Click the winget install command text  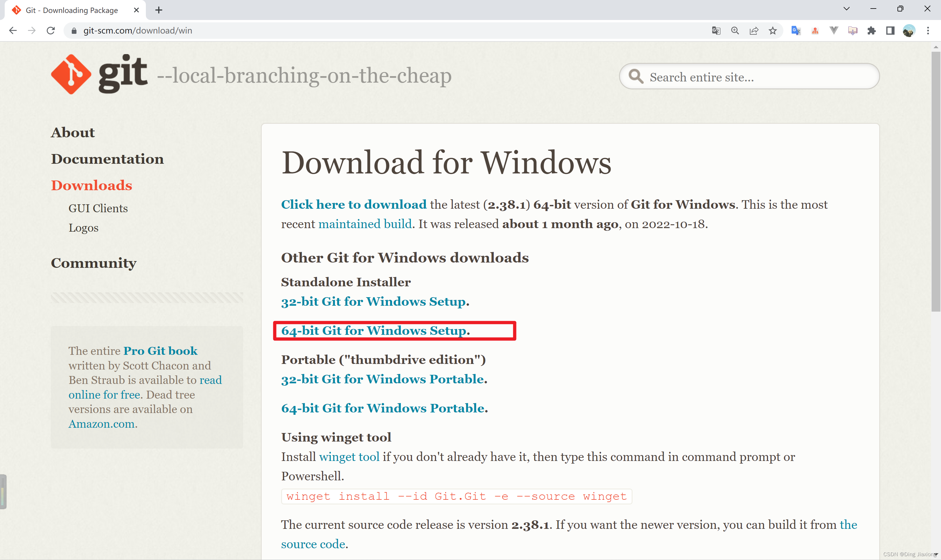coord(457,497)
